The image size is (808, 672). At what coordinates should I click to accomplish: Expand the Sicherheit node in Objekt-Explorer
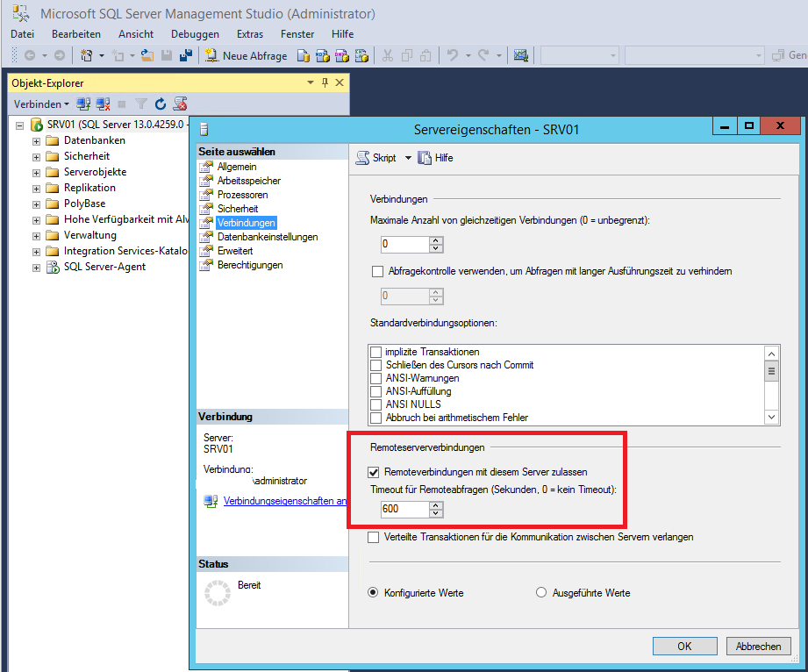(x=37, y=156)
